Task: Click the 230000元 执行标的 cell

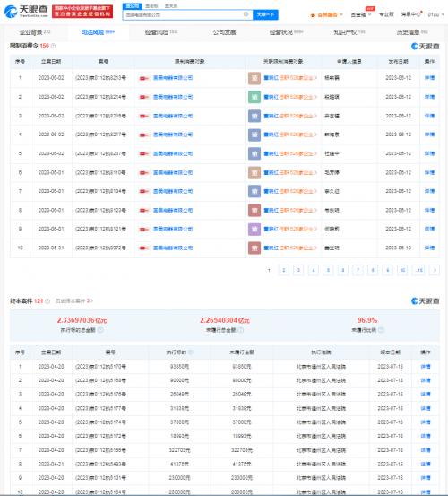Action: 179,478
